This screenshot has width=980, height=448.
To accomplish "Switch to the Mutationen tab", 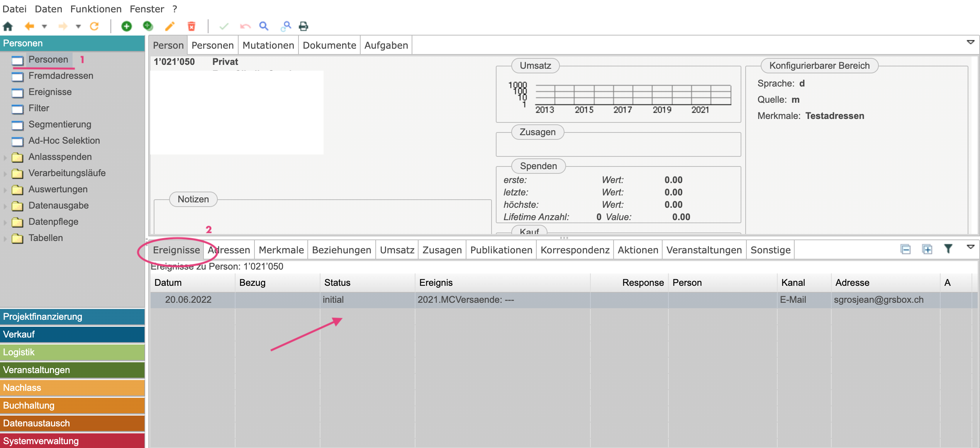I will [x=268, y=46].
